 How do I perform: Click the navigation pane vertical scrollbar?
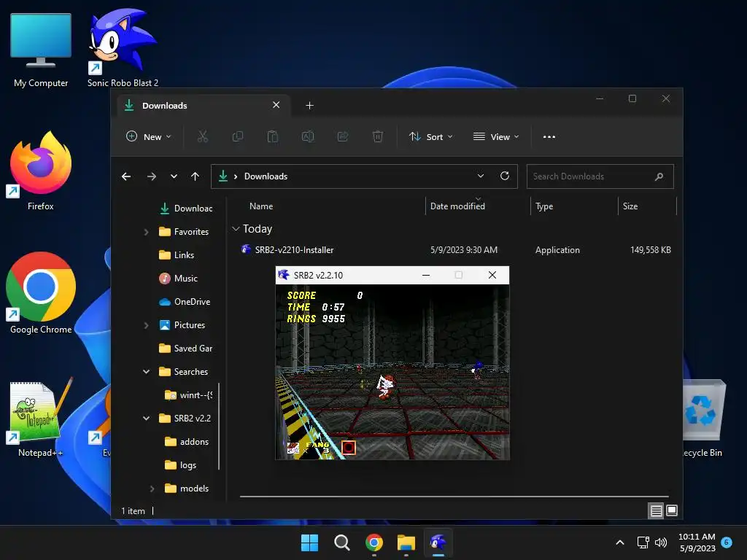pyautogui.click(x=219, y=426)
